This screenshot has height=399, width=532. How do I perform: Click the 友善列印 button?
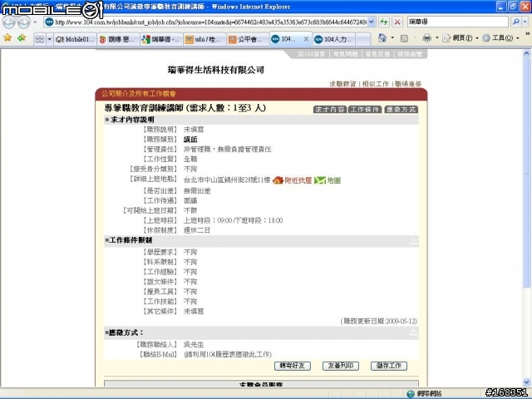[340, 366]
